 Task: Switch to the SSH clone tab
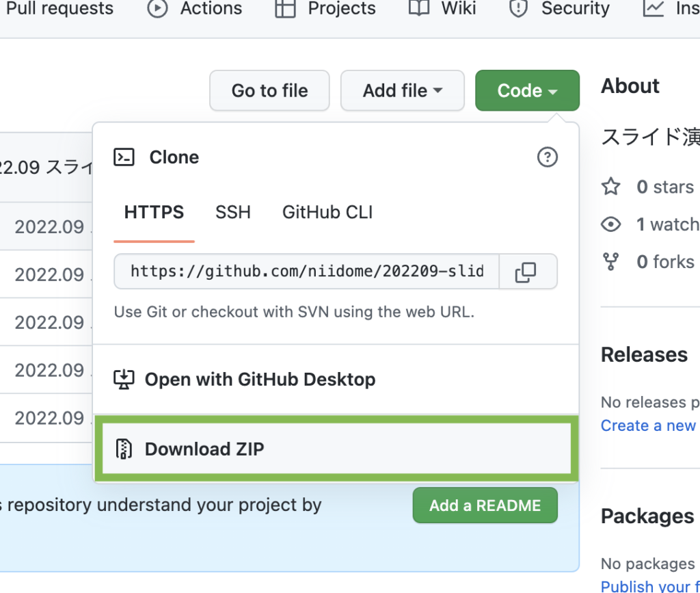point(233,213)
